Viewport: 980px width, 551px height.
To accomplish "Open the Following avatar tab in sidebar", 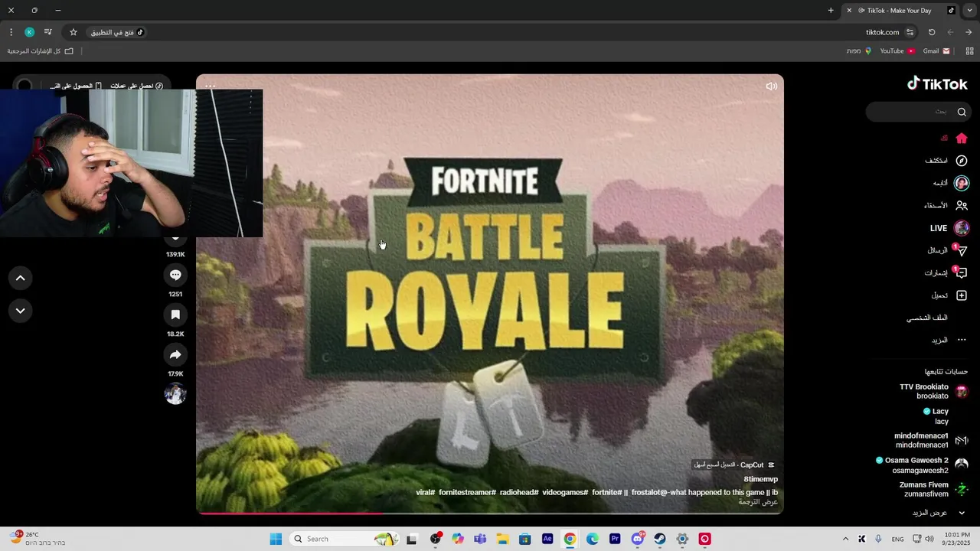I will [951, 183].
